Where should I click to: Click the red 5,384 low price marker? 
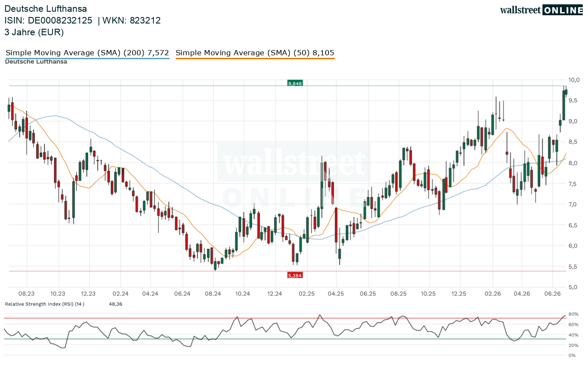pyautogui.click(x=295, y=275)
